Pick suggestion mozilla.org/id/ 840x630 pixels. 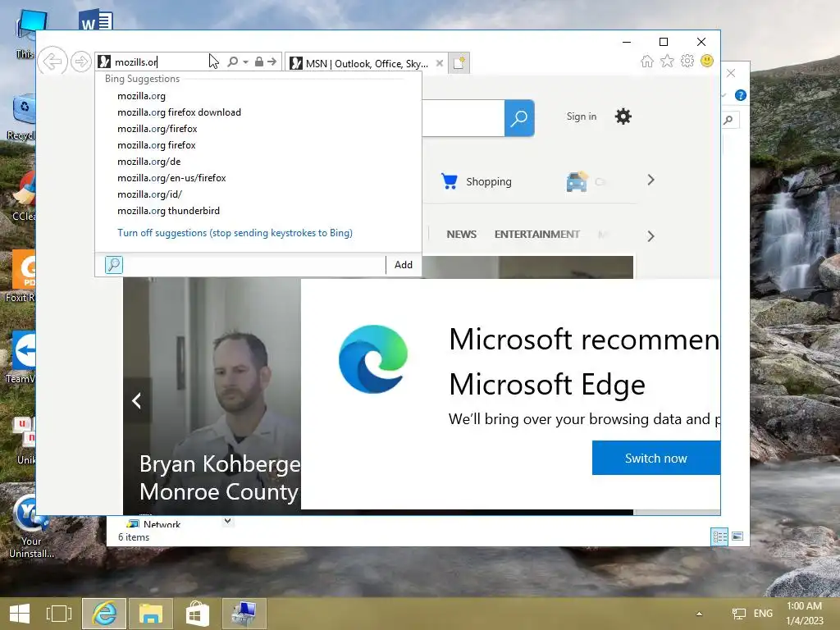pyautogui.click(x=149, y=194)
